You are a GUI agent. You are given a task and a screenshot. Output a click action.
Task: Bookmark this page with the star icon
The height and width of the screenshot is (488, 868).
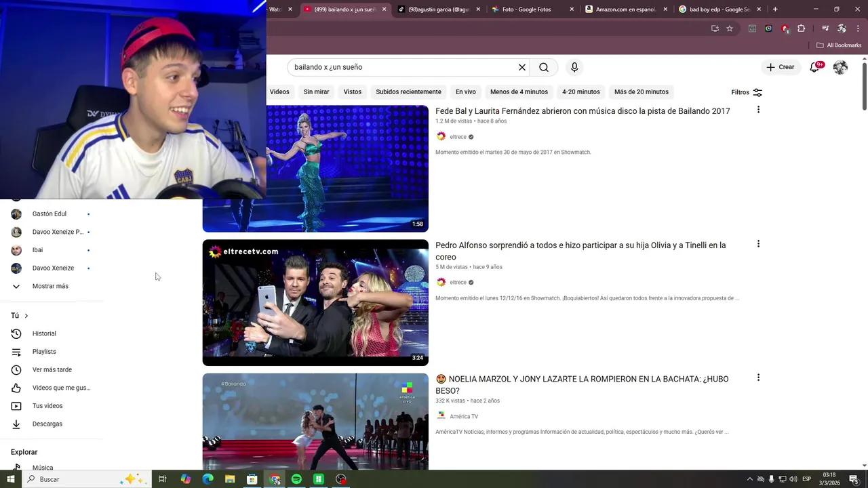coord(730,28)
